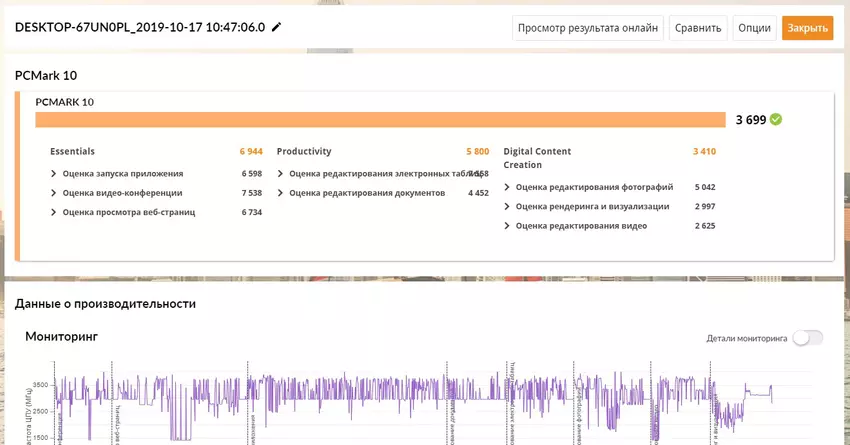Viewport: 850px width, 445px height.
Task: Click the pencil edit icon beside result name
Action: point(277,28)
